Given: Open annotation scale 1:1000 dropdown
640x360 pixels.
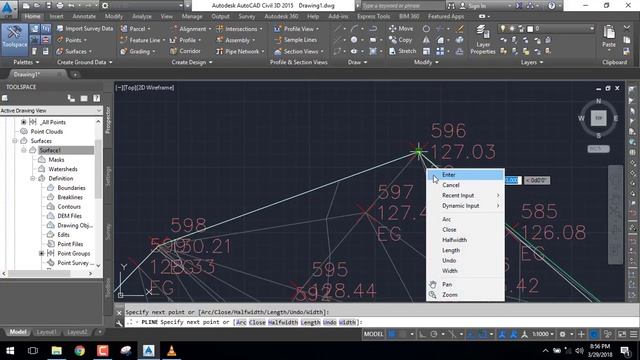Looking at the screenshot, I should point(543,334).
